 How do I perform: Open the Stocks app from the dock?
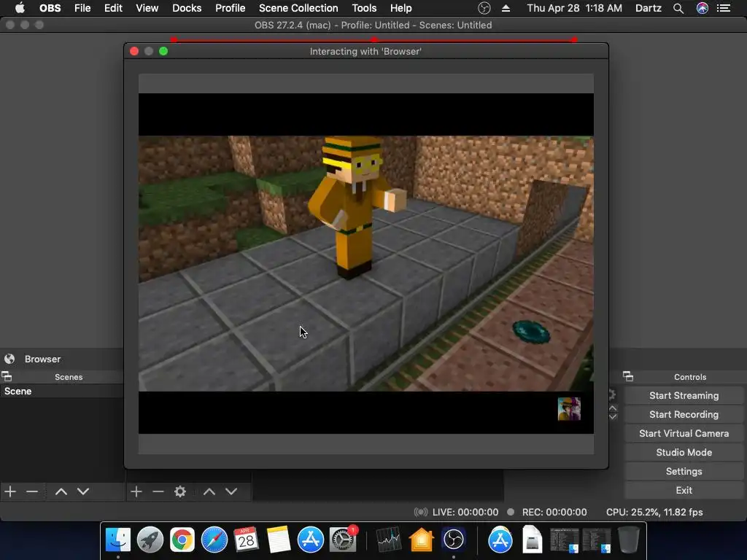[389, 540]
